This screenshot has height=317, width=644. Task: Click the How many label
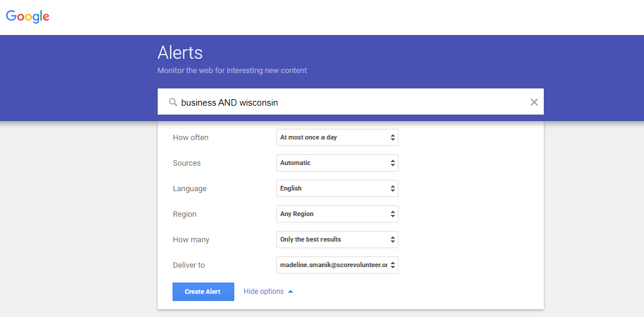pyautogui.click(x=191, y=240)
